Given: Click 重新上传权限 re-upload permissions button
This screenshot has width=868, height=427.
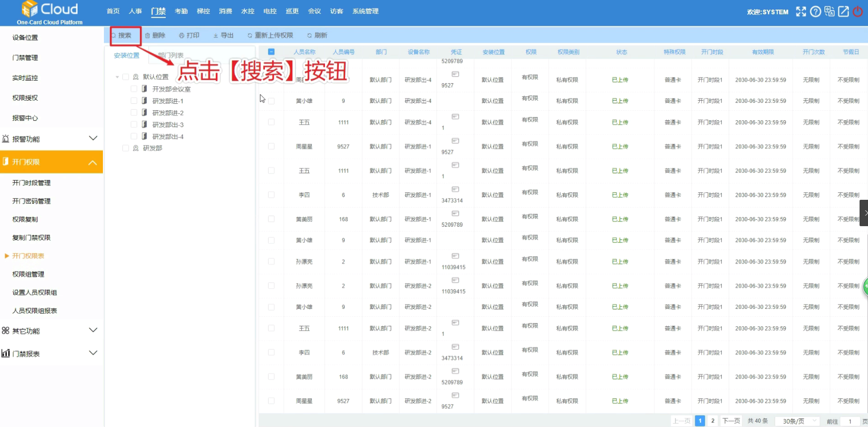Looking at the screenshot, I should tap(270, 35).
